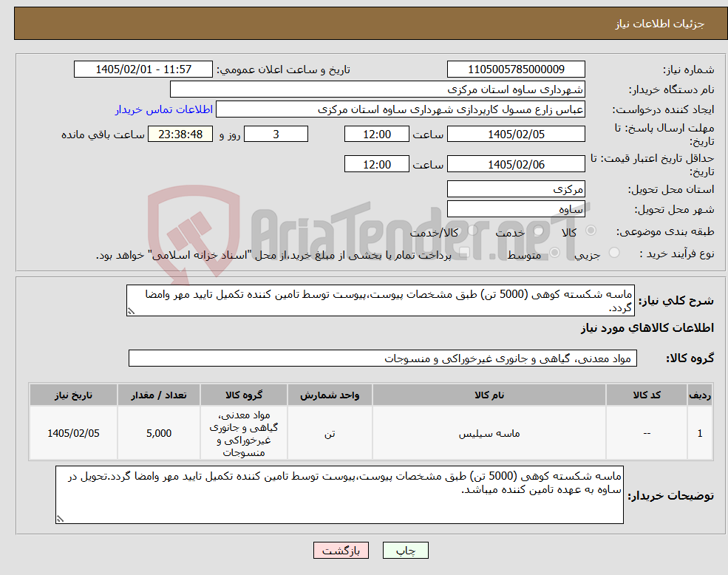Click the countdown timer 23:38:48 field
This screenshot has width=728, height=575.
180,135
